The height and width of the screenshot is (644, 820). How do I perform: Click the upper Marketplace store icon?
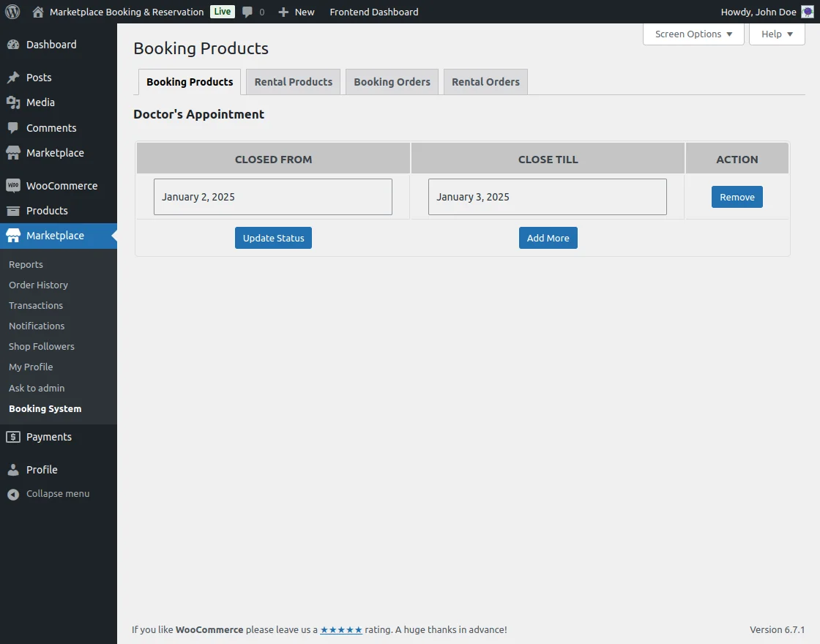point(13,153)
